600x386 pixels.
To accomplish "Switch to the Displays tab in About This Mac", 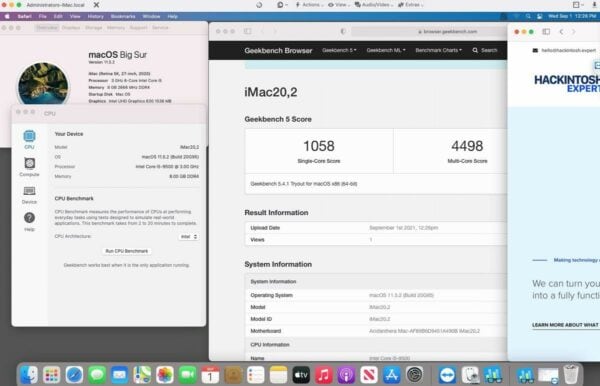I will (x=71, y=28).
